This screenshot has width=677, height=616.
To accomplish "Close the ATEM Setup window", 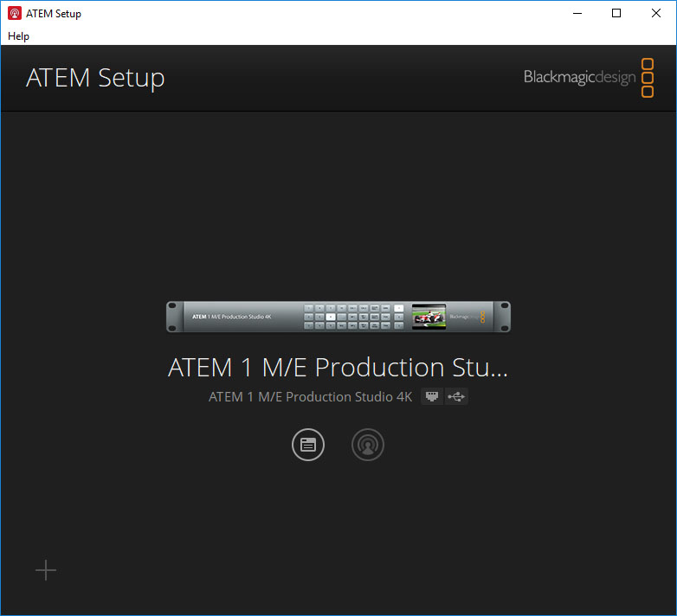I will tap(656, 13).
